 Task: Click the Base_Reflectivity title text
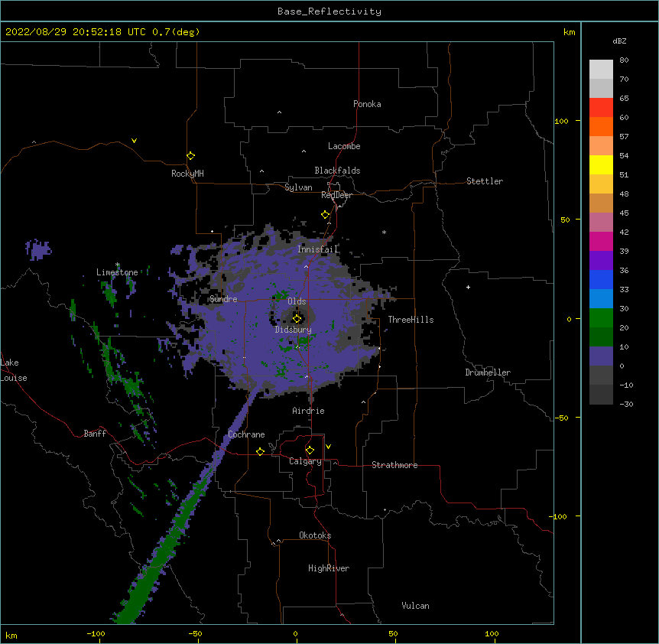[329, 11]
